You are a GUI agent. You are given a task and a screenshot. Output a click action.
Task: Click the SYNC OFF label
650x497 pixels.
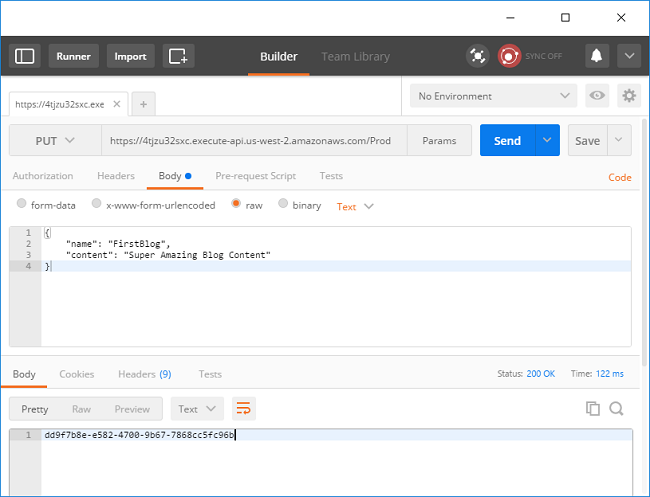tap(543, 56)
